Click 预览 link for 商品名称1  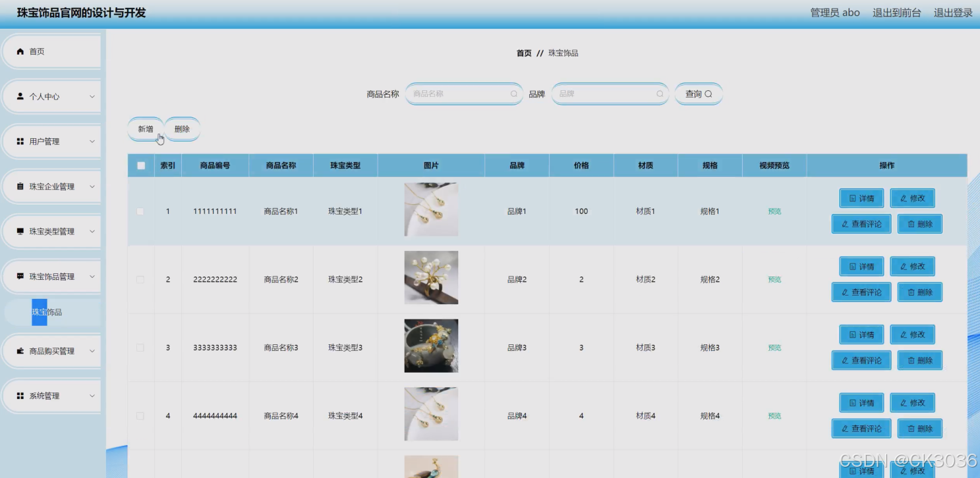[x=774, y=211]
